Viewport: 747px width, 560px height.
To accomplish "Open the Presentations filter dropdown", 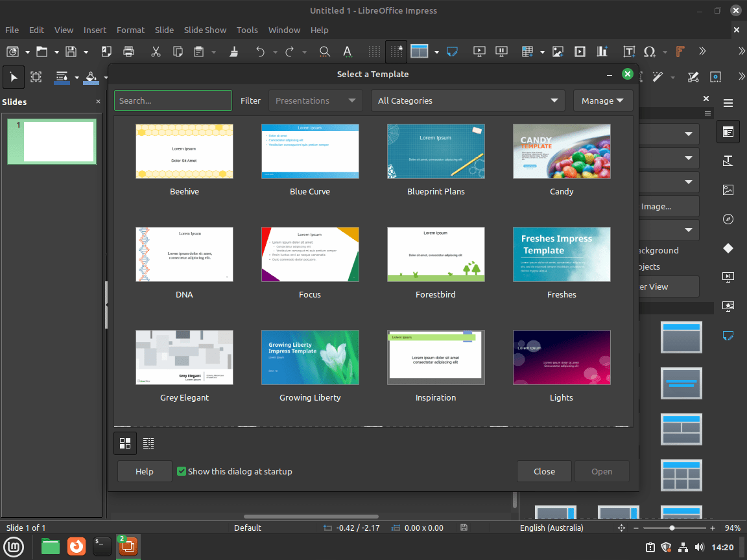I will 315,100.
